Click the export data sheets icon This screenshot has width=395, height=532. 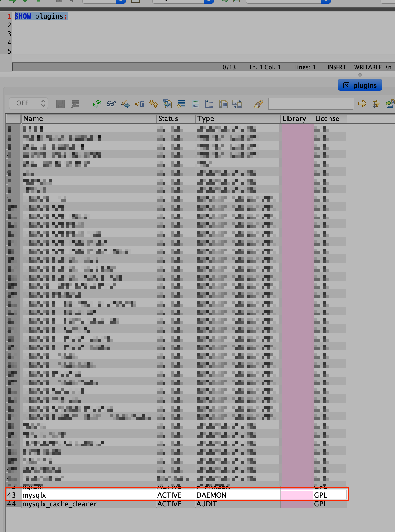click(237, 104)
